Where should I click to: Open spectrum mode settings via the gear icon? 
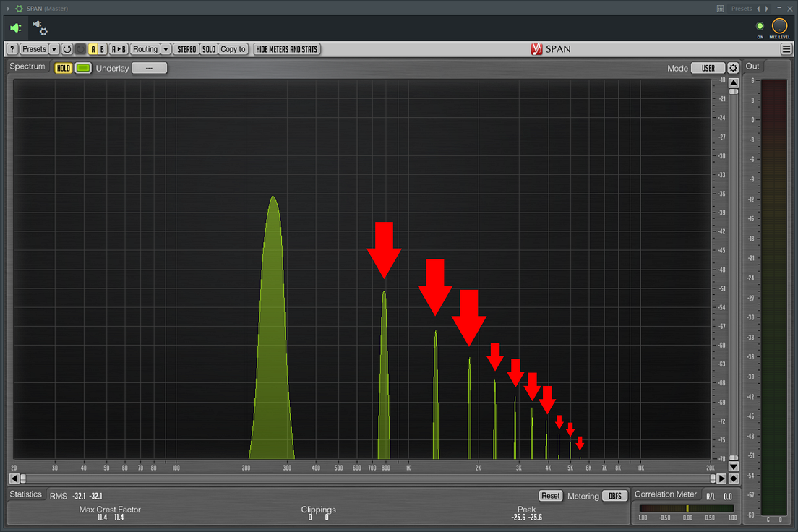pyautogui.click(x=733, y=66)
